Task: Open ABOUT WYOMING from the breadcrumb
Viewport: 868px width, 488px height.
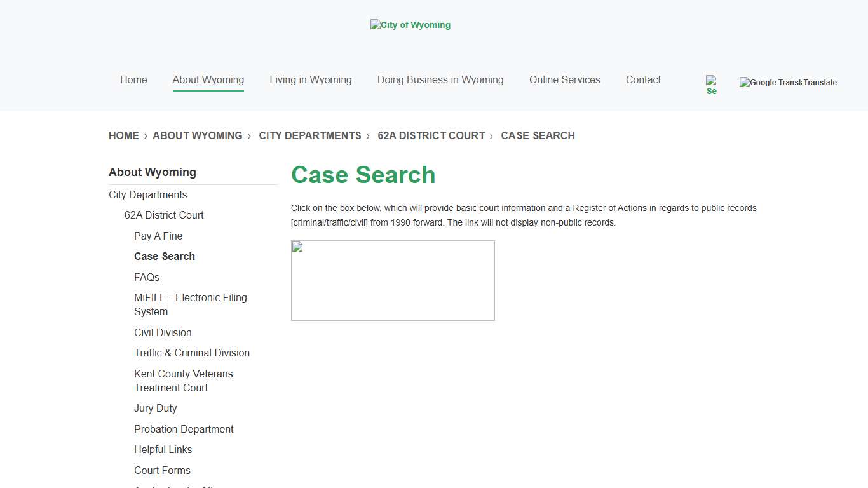Action: click(198, 135)
